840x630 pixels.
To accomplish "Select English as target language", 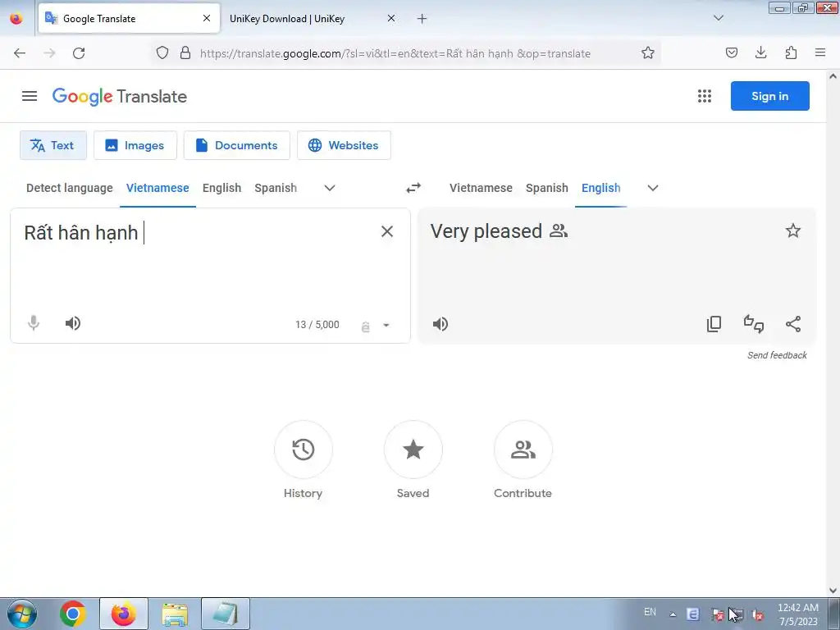I will coord(600,188).
